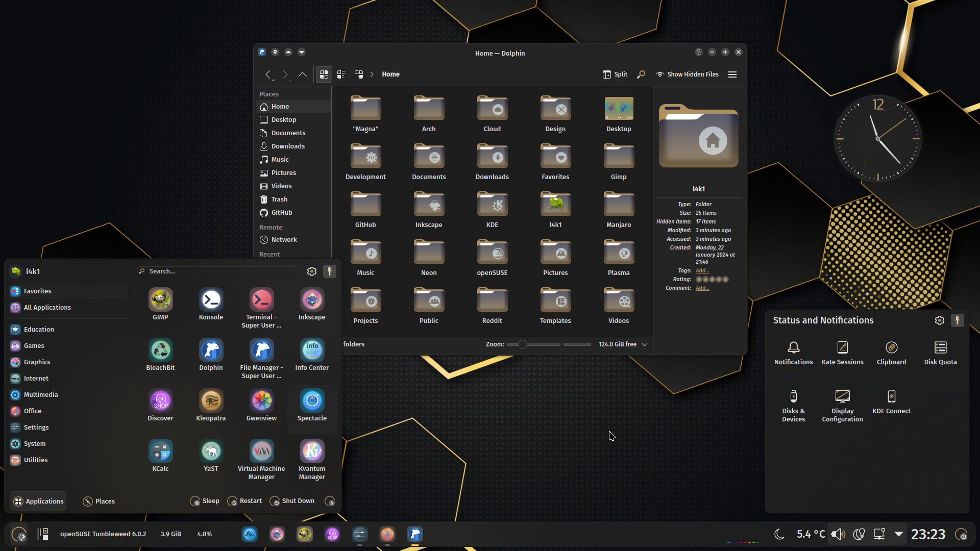Switch to Details view mode icon
Image resolution: width=980 pixels, height=551 pixels.
tap(359, 74)
